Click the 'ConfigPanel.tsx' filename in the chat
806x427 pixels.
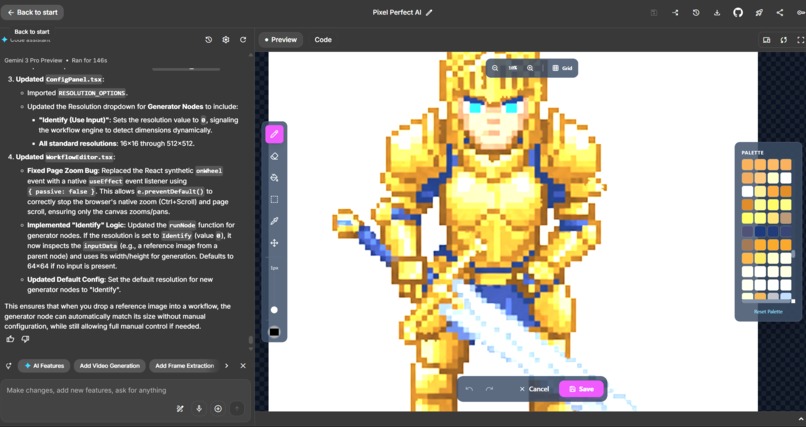pos(74,80)
